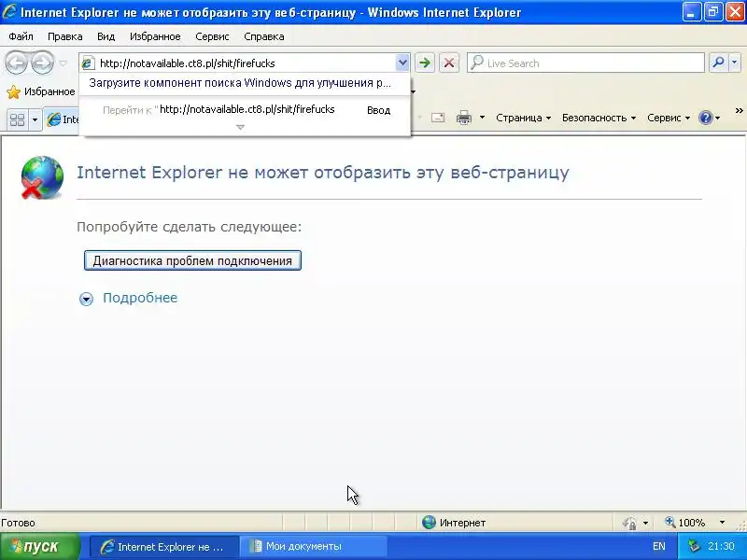
Task: Show more toolbar commands chevron
Action: [739, 110]
